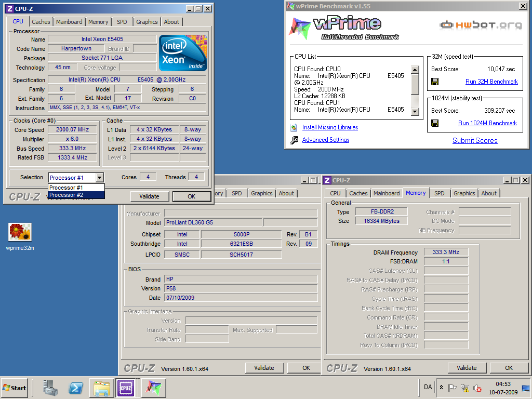Click the 5000P chipset value

click(241, 234)
